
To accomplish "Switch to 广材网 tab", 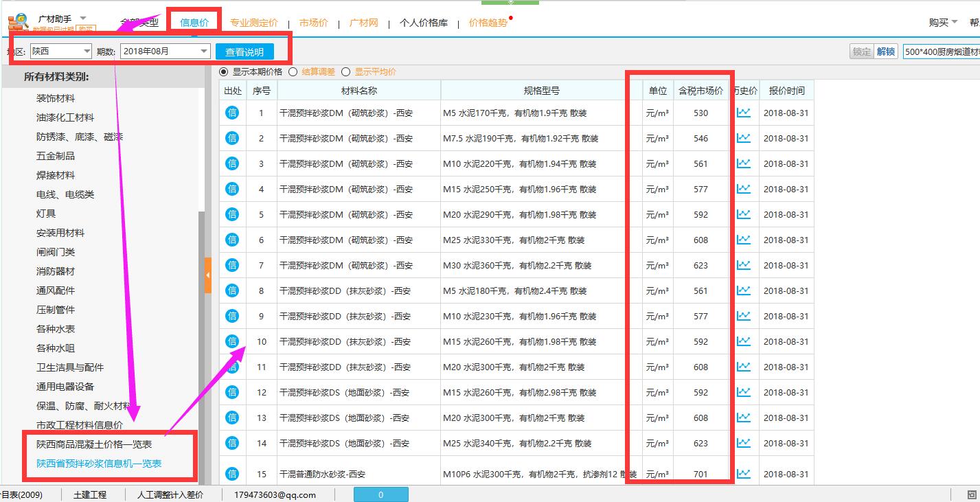I will tap(364, 23).
